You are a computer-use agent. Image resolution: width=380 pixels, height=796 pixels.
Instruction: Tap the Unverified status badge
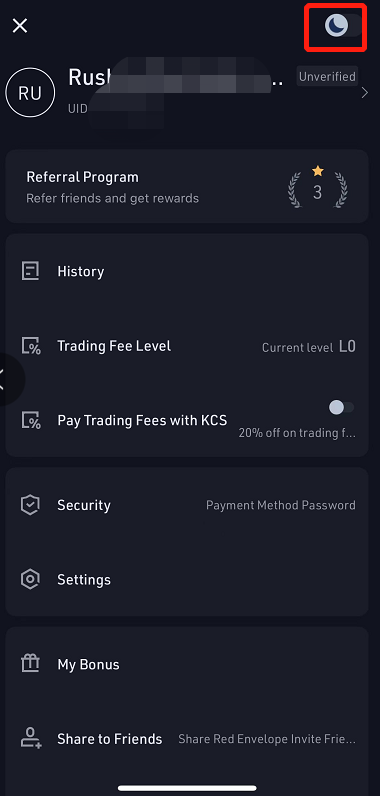[327, 77]
